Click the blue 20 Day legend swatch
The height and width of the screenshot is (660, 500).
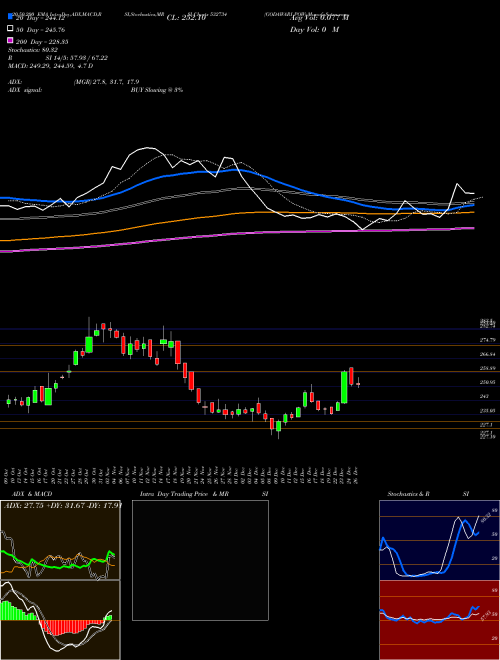click(11, 16)
